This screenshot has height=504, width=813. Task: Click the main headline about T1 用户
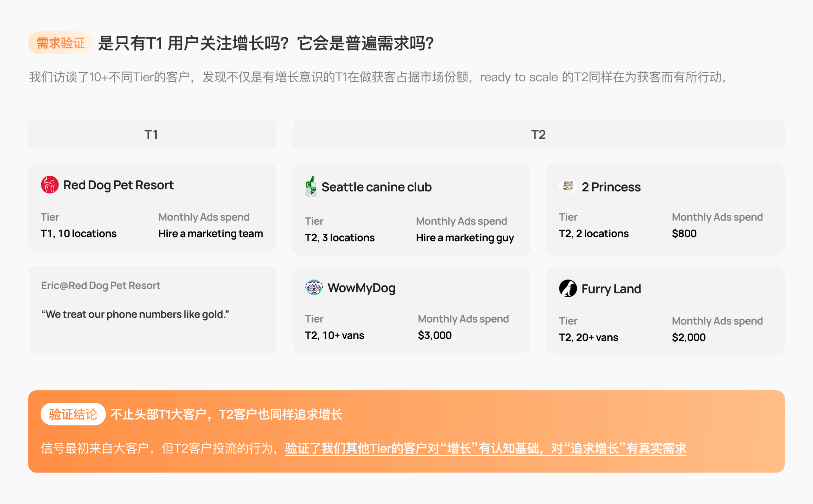(266, 43)
